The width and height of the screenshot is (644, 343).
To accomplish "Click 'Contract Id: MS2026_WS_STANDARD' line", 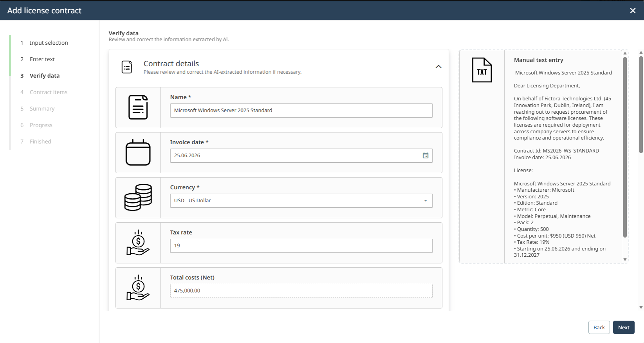I will pos(556,151).
